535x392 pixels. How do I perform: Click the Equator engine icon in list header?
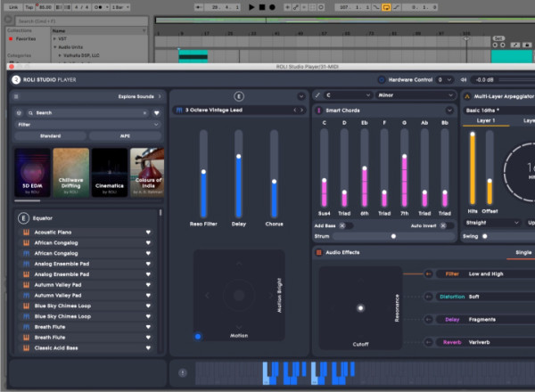click(23, 218)
